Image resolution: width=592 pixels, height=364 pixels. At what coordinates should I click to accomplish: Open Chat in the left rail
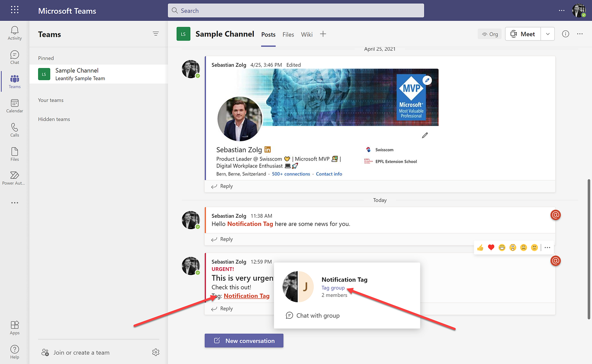15,57
